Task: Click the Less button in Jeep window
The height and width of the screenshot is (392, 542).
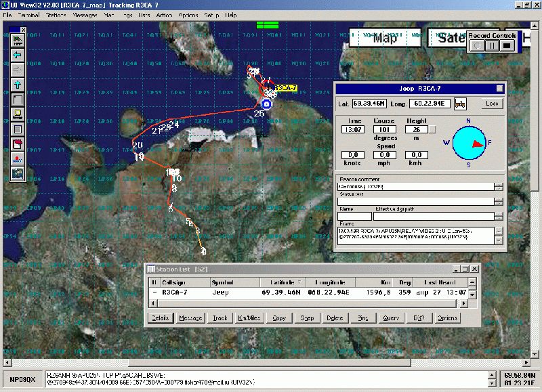Action: click(x=491, y=104)
